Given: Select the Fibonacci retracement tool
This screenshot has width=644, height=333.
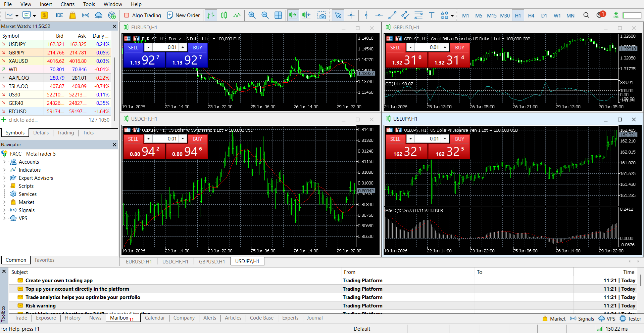Looking at the screenshot, I should [418, 15].
